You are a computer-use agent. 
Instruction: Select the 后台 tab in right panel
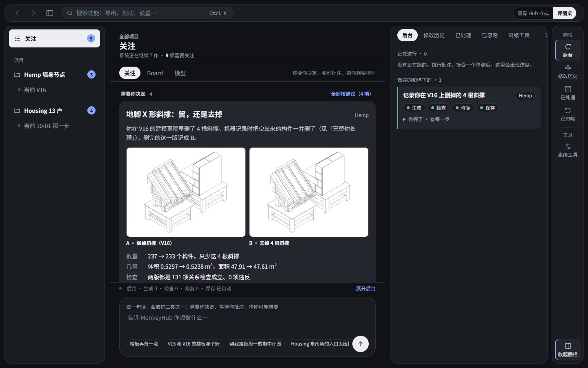point(408,35)
